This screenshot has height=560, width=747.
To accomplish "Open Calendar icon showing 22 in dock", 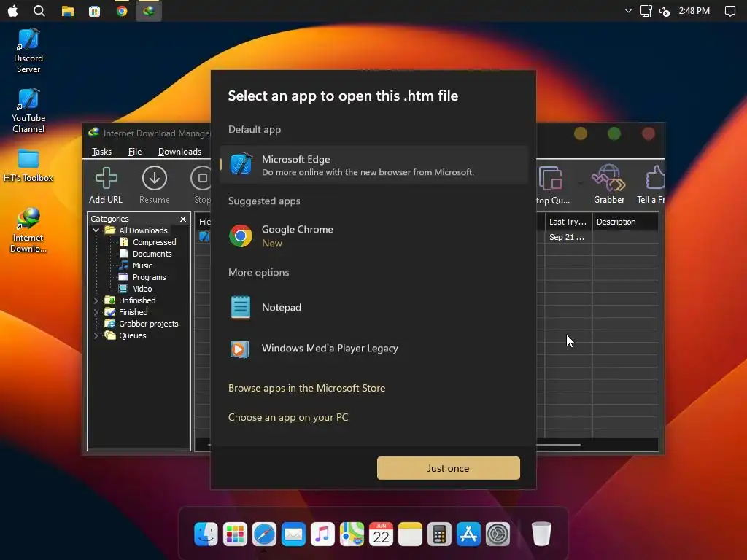I will pyautogui.click(x=381, y=534).
